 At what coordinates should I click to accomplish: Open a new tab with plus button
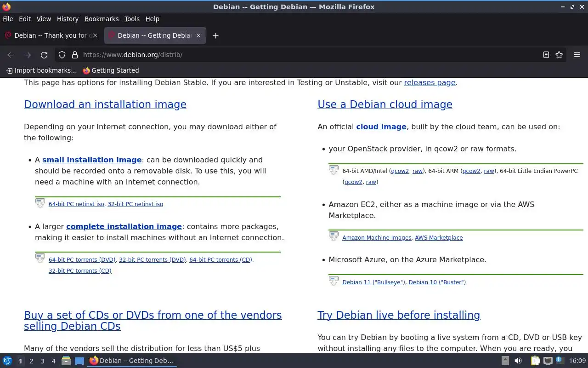point(215,35)
